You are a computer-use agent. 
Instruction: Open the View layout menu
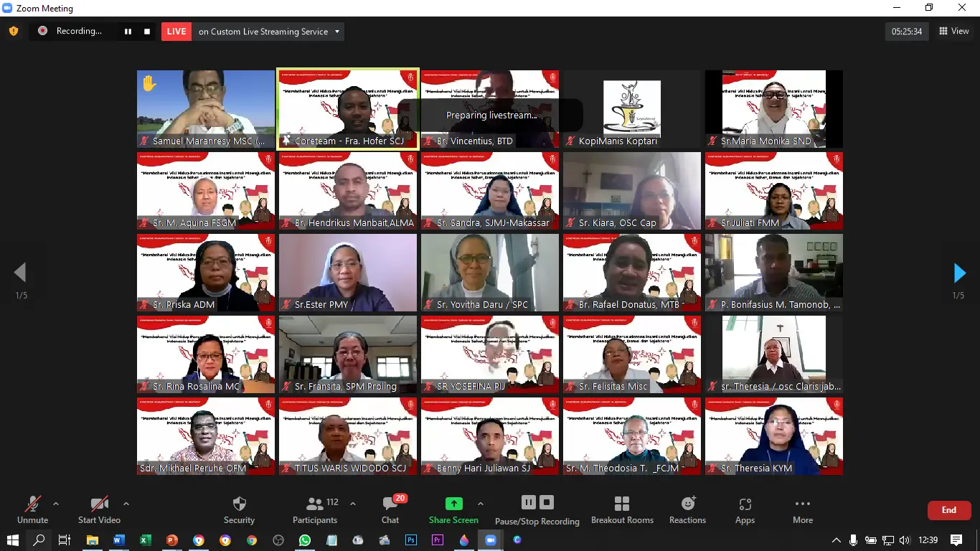click(953, 32)
